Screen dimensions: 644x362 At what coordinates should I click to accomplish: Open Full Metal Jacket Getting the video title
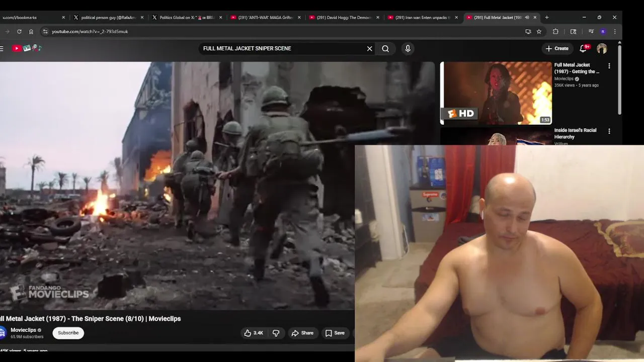[577, 68]
